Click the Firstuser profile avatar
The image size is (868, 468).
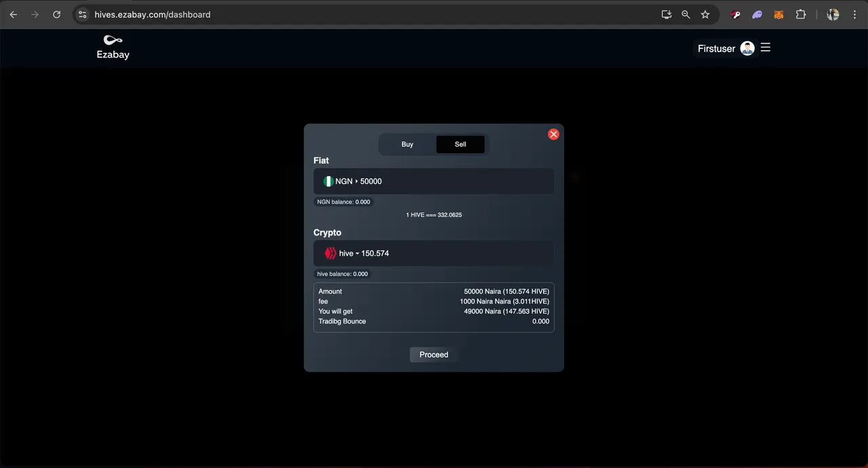pos(747,48)
